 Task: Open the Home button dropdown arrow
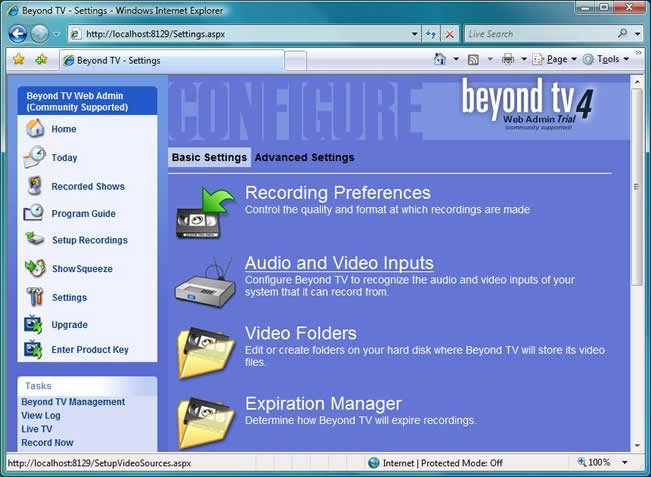pyautogui.click(x=456, y=59)
